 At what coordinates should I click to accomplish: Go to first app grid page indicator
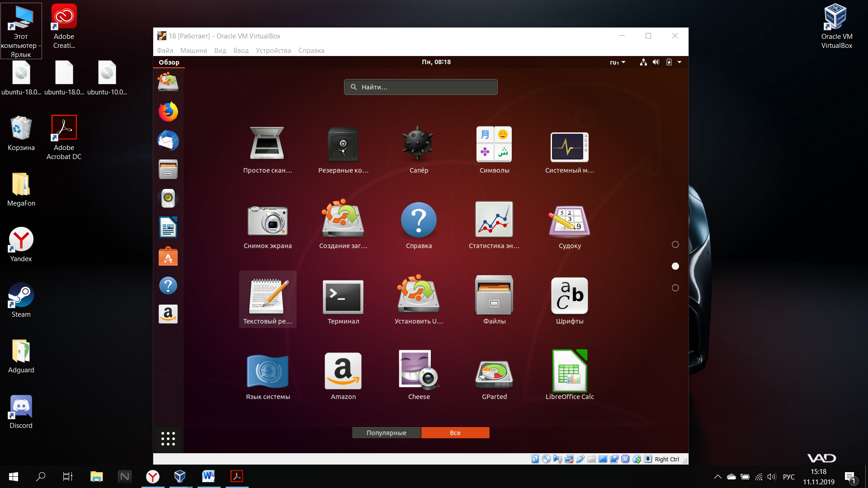point(675,244)
